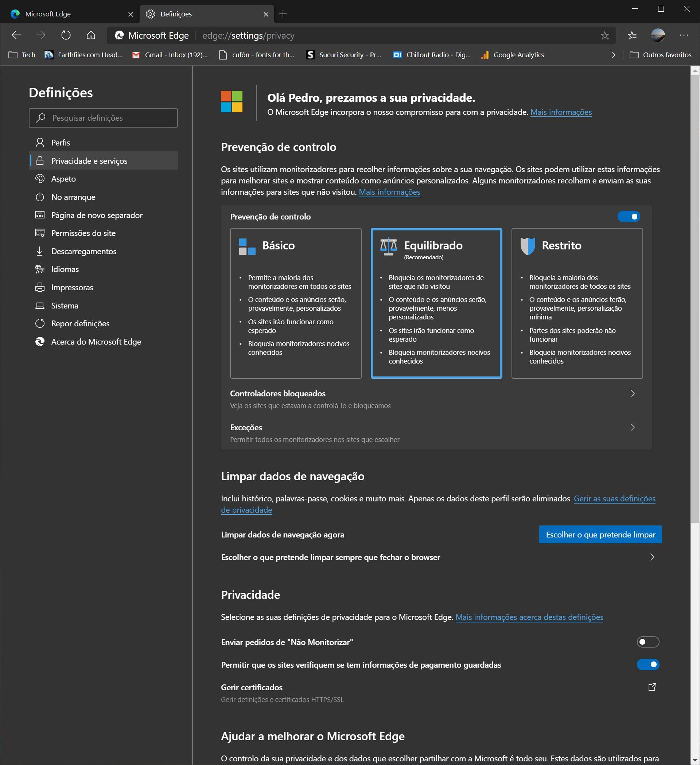Open Acerca do Microsoft Edge
This screenshot has height=765, width=700.
point(103,342)
